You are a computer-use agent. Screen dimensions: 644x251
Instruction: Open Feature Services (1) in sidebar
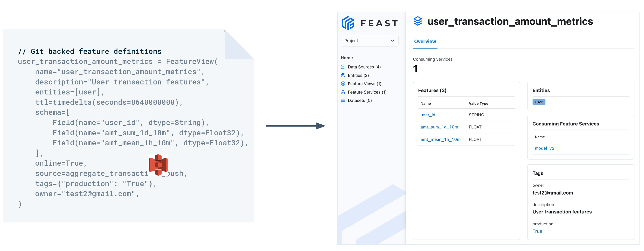(367, 92)
